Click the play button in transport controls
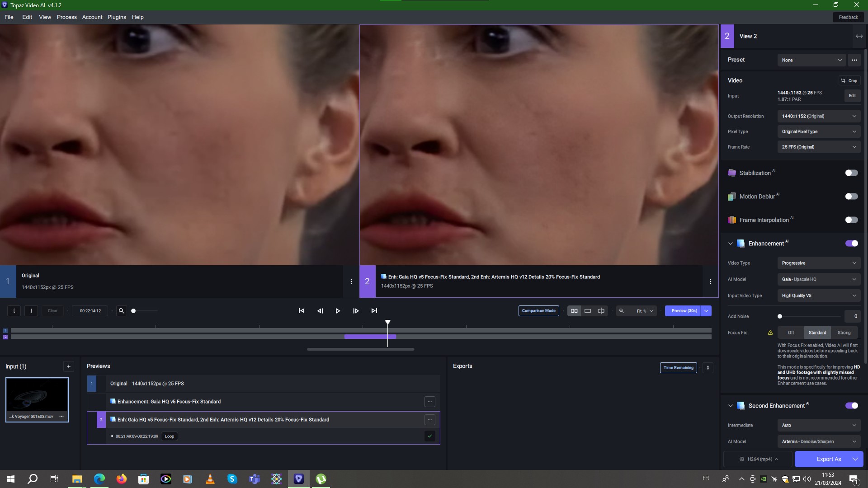This screenshot has height=488, width=868. [338, 311]
